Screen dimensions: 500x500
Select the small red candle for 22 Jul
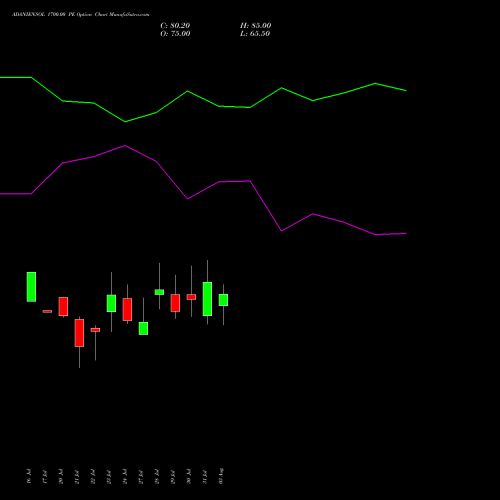95,330
